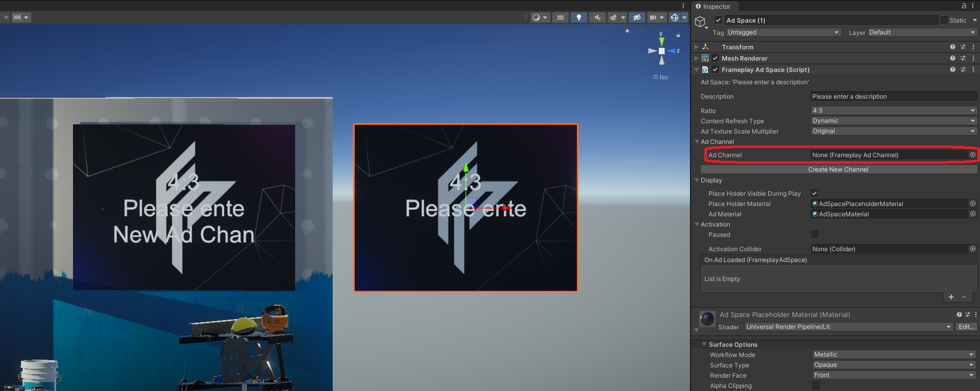Open Frameplay Ad Space presets icon
980x391 pixels.
963,69
